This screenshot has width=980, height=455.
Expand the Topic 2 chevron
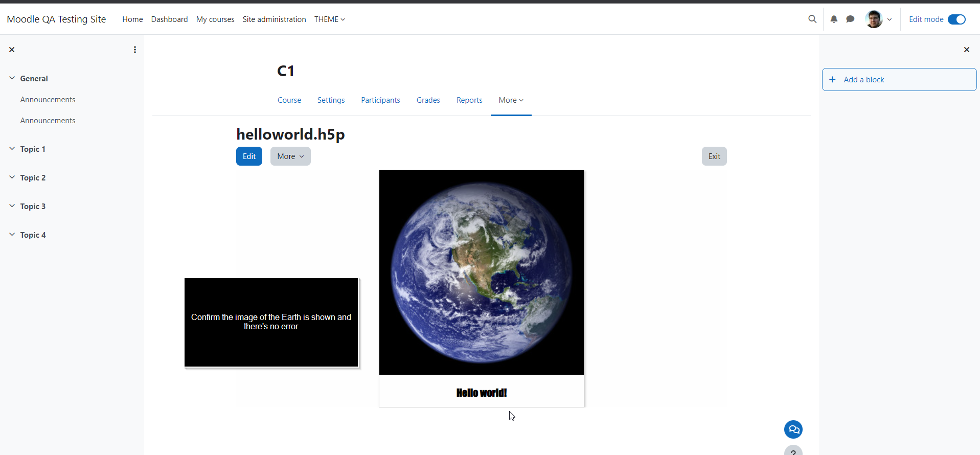pos(12,177)
